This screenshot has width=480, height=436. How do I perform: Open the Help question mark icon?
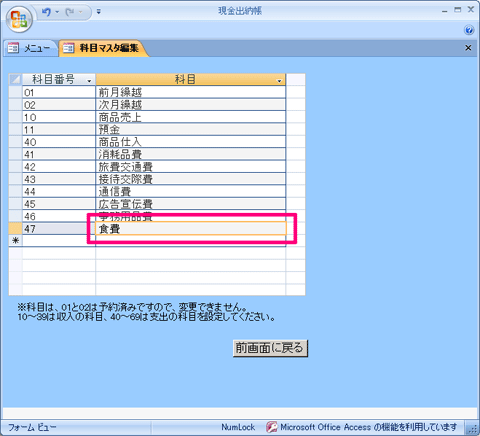coord(469,30)
